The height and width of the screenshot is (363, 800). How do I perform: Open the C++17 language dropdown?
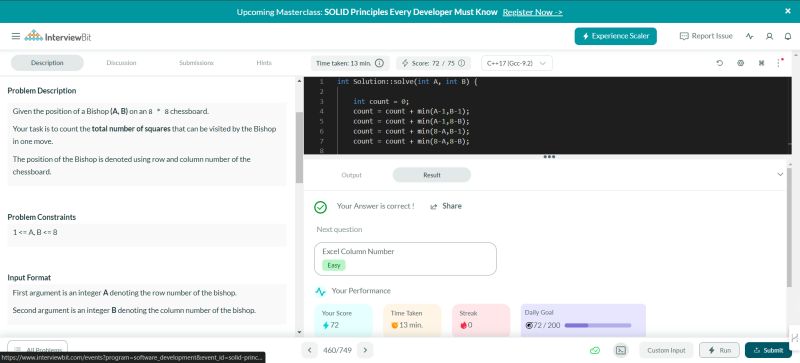[516, 63]
